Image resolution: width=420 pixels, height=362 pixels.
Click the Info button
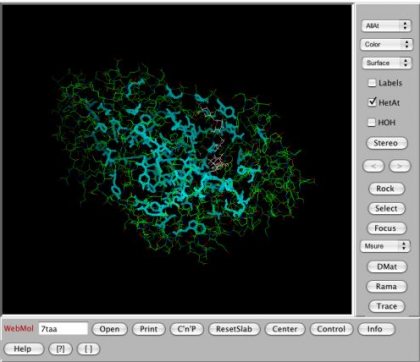tap(375, 329)
